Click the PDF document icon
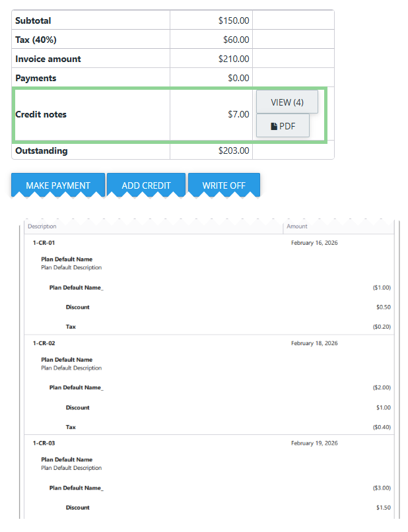 [274, 126]
